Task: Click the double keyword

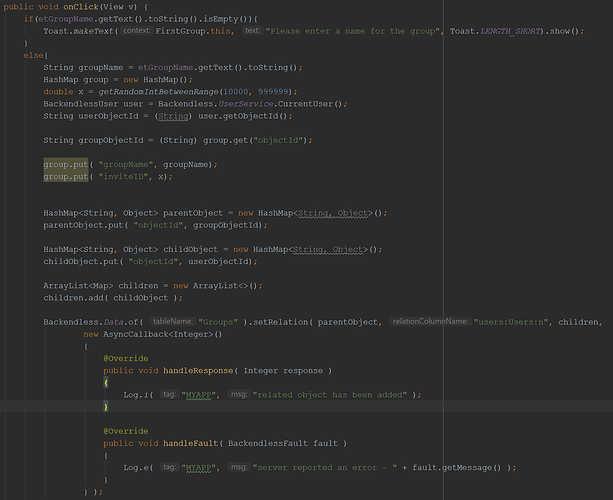Action: point(58,91)
